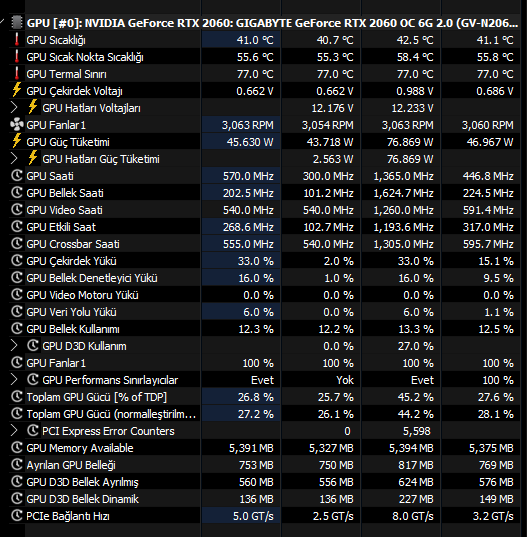Click clock icon beside GPU Memory Available

17,448
